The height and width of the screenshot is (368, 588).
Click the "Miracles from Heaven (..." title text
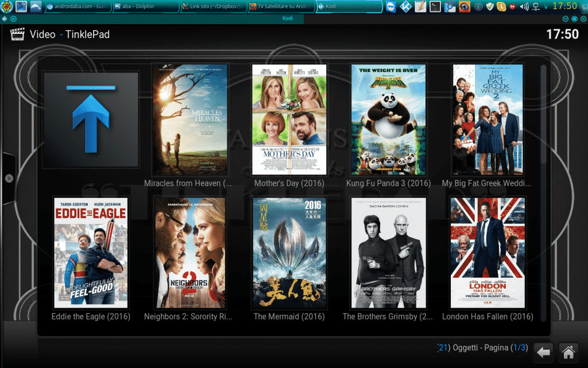[188, 183]
